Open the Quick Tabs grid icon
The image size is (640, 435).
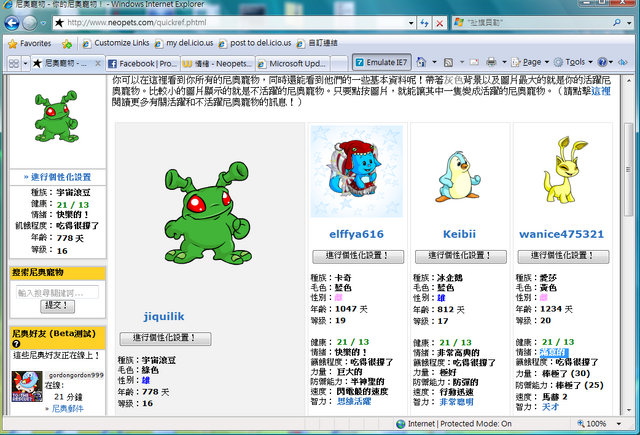click(14, 63)
